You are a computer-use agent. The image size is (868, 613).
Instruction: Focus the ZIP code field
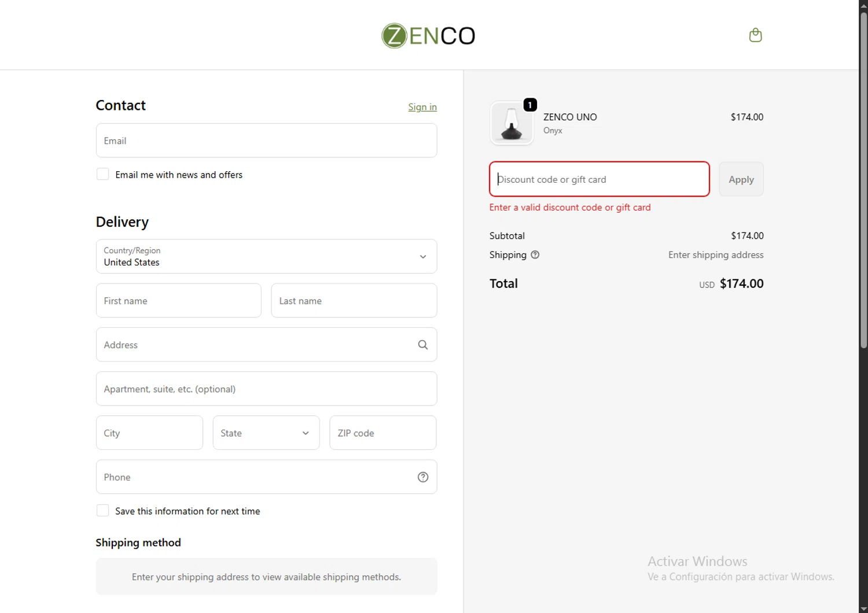coord(383,433)
